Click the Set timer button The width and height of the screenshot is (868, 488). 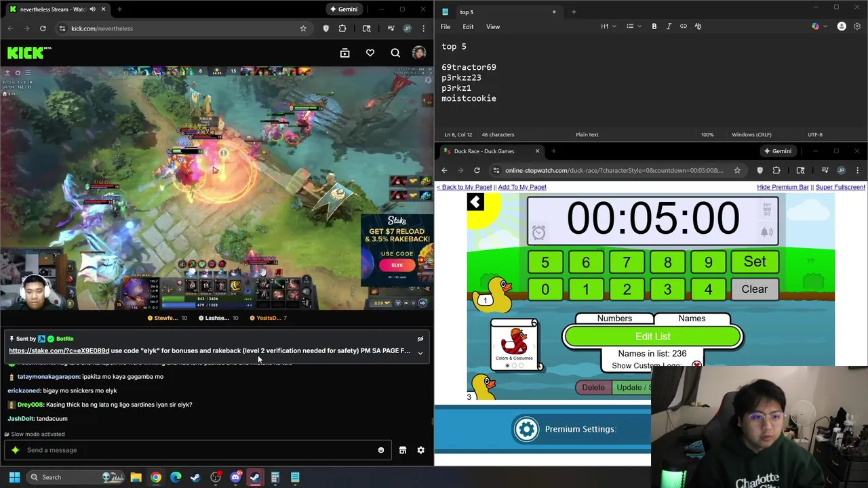(755, 262)
